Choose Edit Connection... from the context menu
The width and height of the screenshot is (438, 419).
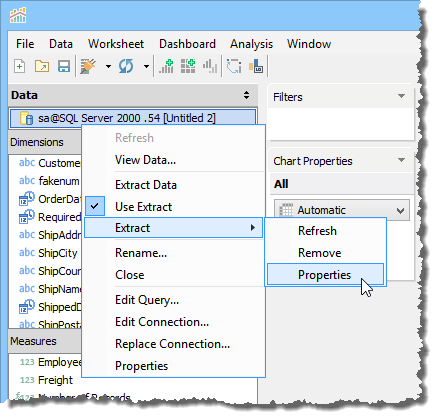coord(162,322)
